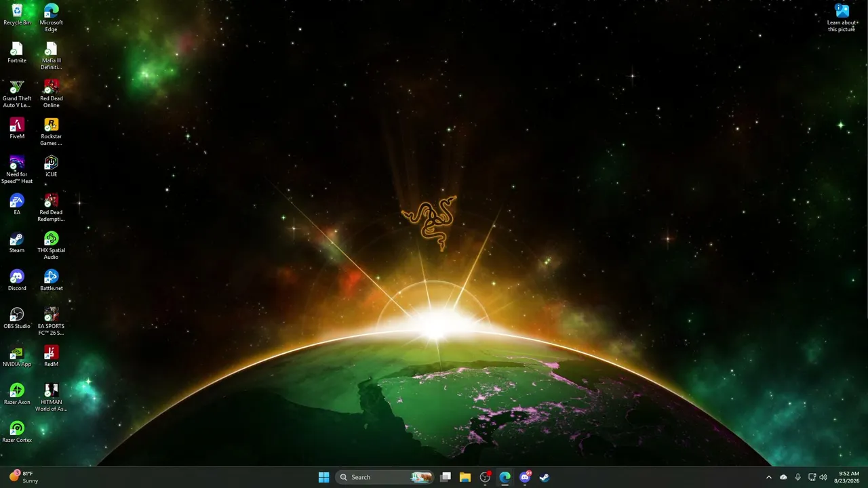Expand the hidden system tray icons
The width and height of the screenshot is (868, 488).
(768, 477)
